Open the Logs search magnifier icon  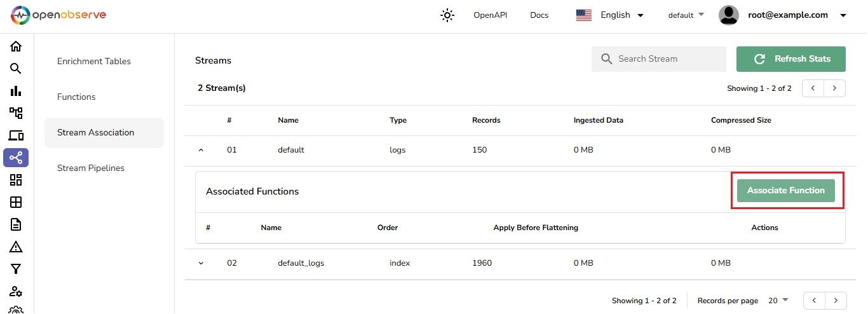coord(16,69)
